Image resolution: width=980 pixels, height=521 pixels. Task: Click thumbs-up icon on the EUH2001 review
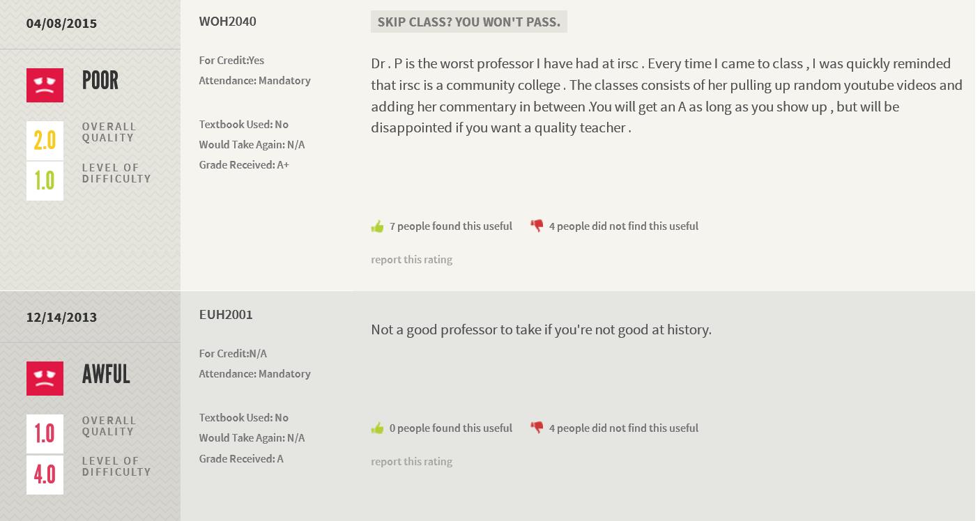pyautogui.click(x=377, y=428)
